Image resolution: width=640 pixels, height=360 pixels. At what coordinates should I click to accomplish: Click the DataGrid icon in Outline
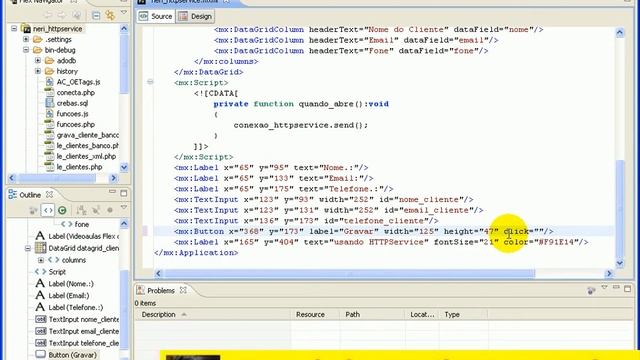(40, 248)
